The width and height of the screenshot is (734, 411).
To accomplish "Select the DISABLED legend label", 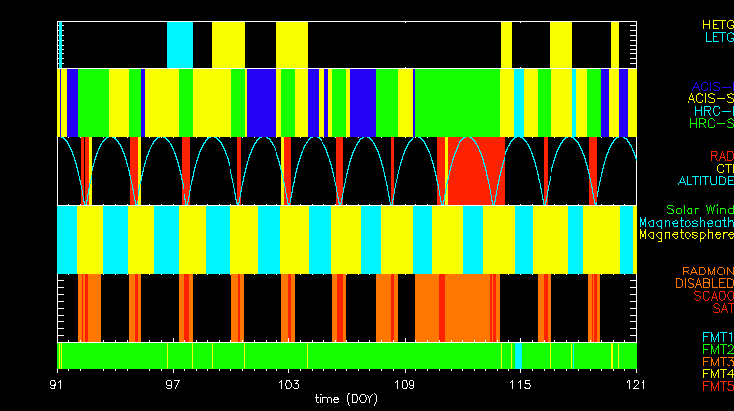I will [703, 283].
